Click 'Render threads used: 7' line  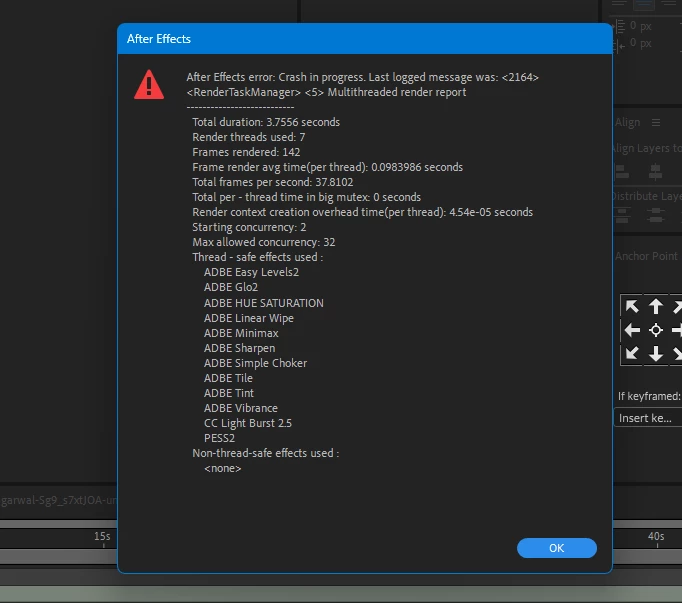point(248,137)
